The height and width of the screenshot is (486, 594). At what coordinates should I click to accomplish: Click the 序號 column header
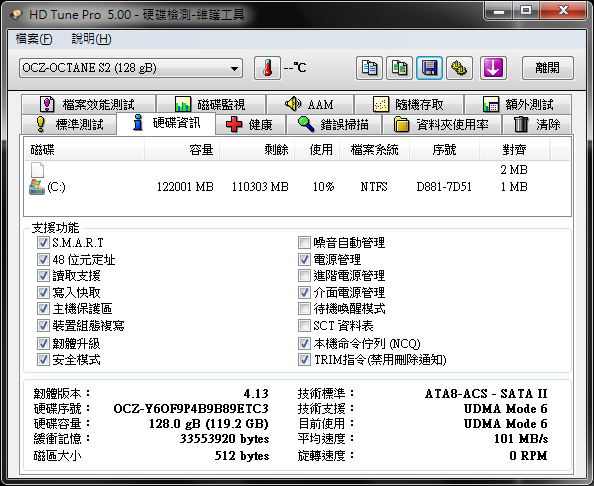444,150
